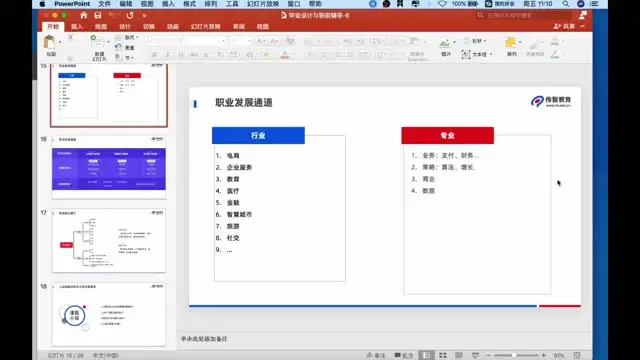Toggle Comments pane (批注) in status bar
Image resolution: width=640 pixels, height=360 pixels.
click(x=403, y=356)
